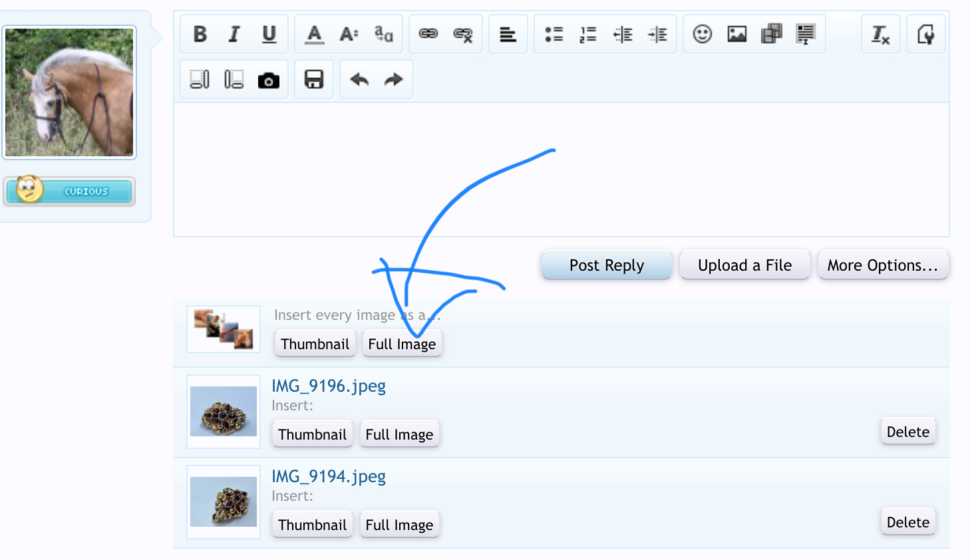Screen dimensions: 970x560
Task: Open the font size dropdown
Action: pos(349,34)
